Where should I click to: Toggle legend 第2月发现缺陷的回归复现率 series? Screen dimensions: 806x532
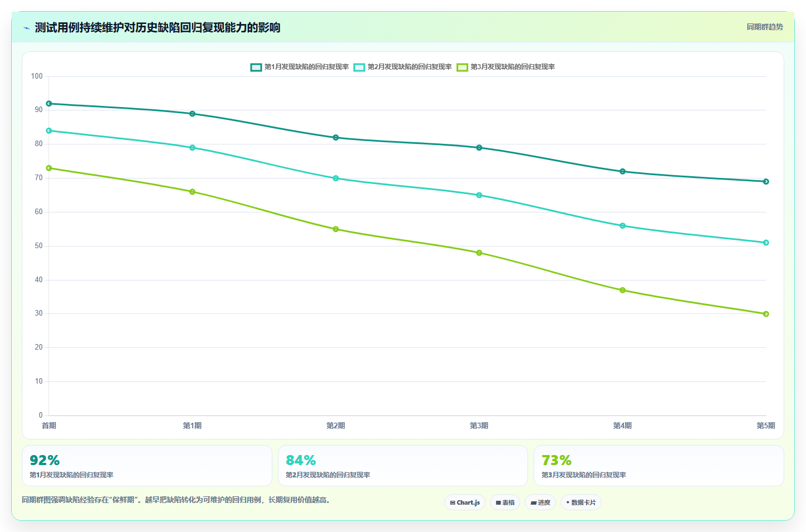click(x=403, y=67)
